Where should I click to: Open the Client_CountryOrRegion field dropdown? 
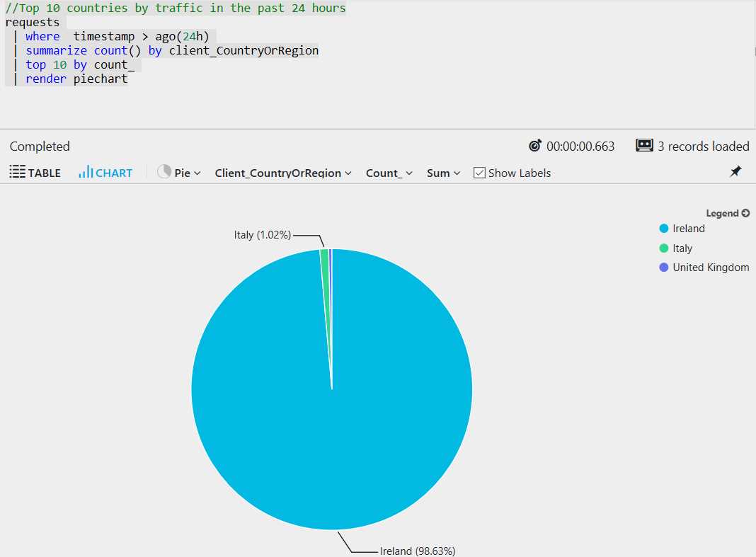pos(282,172)
